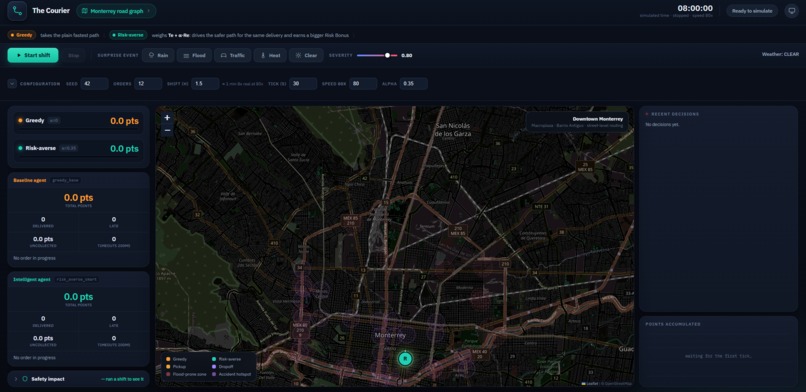806x392 pixels.
Task: Click the 08:00:00 simulated time
Action: (x=695, y=8)
